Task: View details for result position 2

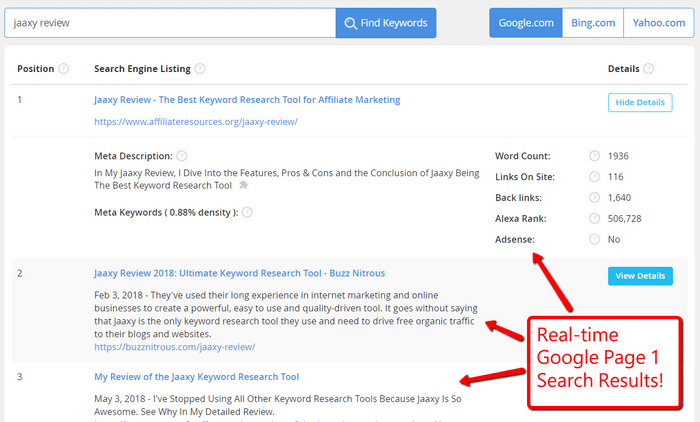Action: (640, 276)
